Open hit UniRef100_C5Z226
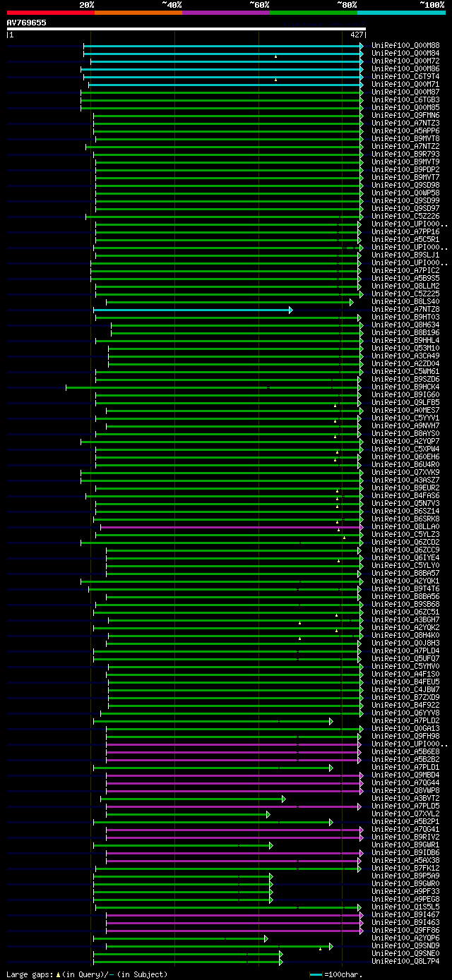This screenshot has width=452, height=980. click(405, 217)
